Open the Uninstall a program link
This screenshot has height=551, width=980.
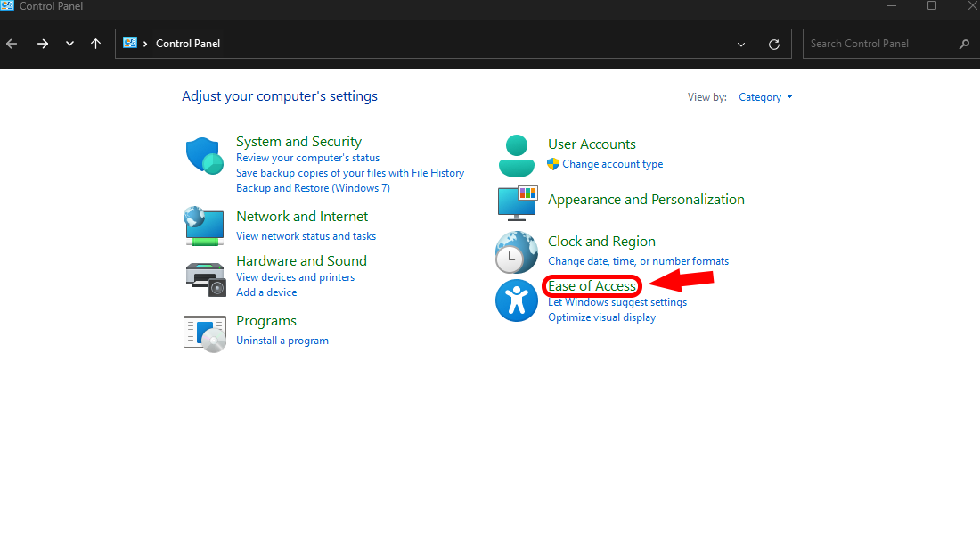282,341
